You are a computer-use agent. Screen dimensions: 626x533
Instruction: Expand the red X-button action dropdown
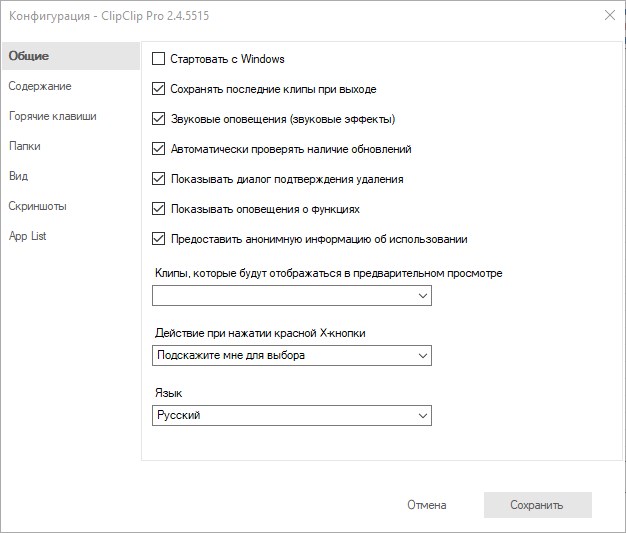(x=291, y=355)
